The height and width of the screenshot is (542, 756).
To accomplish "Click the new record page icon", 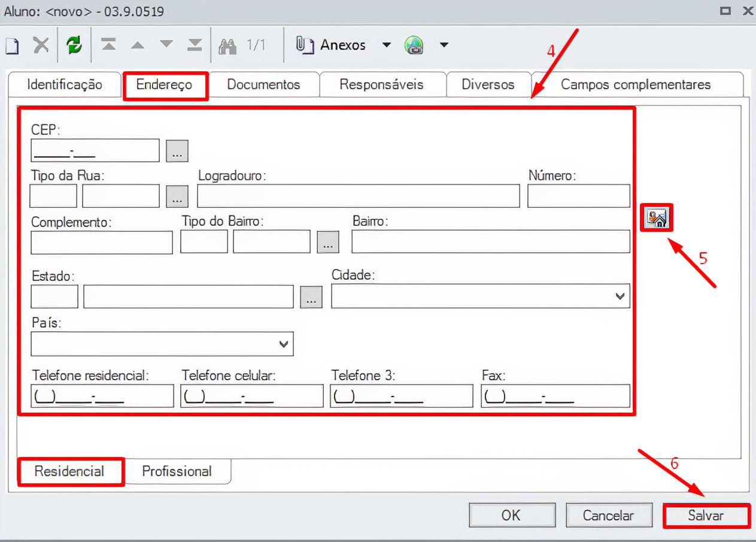I will pos(12,46).
